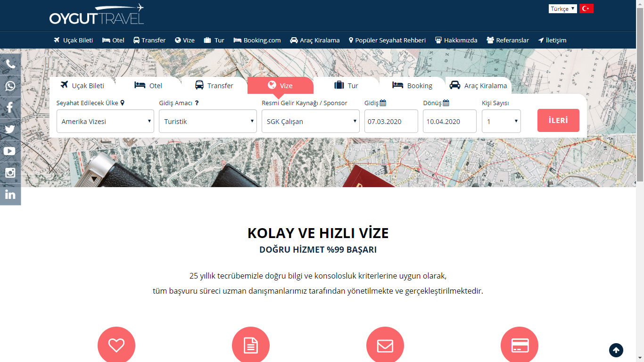This screenshot has height=362, width=644.
Task: Switch to the Araç Kiralama search tab
Action: (479, 85)
